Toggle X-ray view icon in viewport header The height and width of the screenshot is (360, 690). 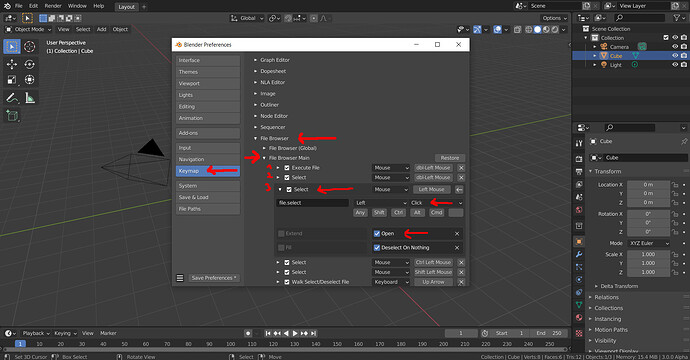click(518, 29)
